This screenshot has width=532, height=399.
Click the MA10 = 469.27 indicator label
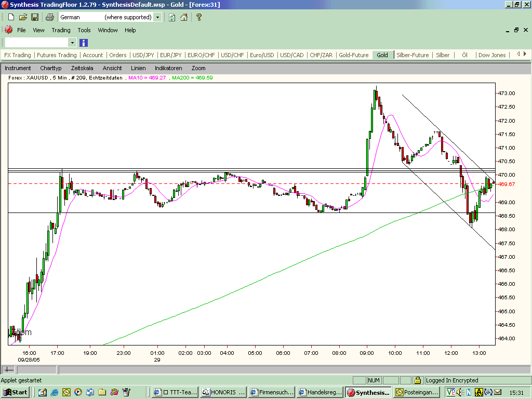pos(147,78)
